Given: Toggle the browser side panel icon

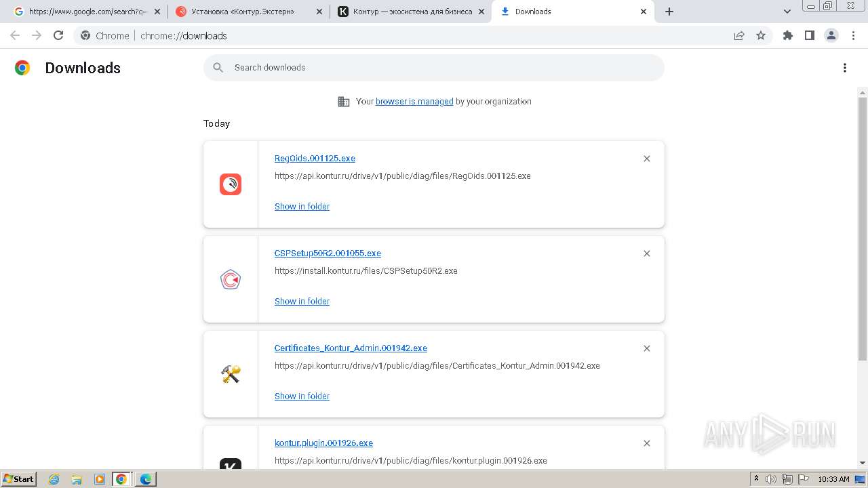Looking at the screenshot, I should pos(810,35).
